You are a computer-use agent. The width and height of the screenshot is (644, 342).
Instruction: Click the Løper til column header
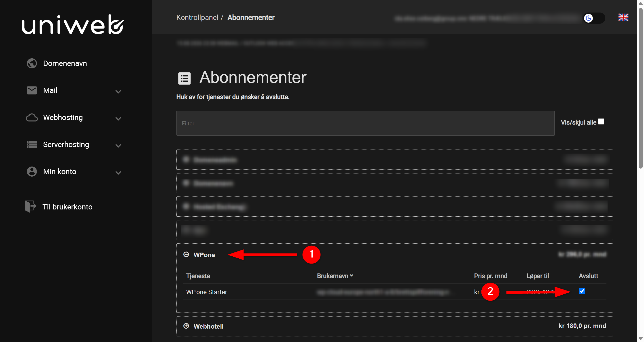(538, 276)
